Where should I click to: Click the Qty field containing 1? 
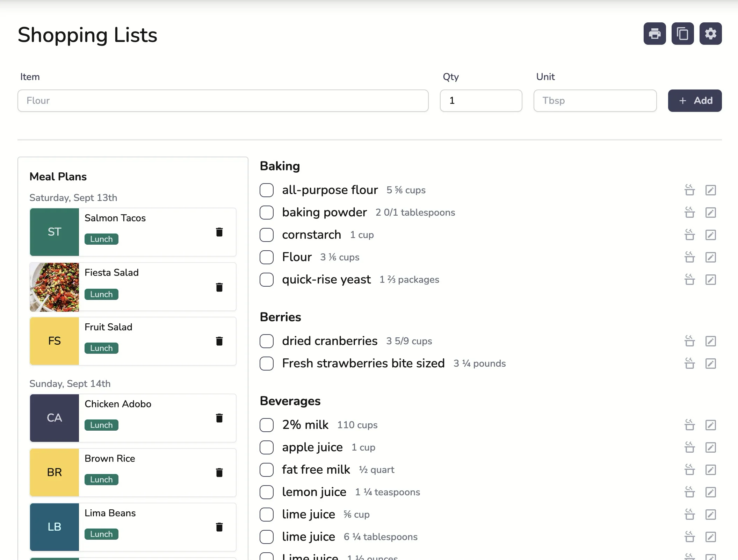[481, 101]
